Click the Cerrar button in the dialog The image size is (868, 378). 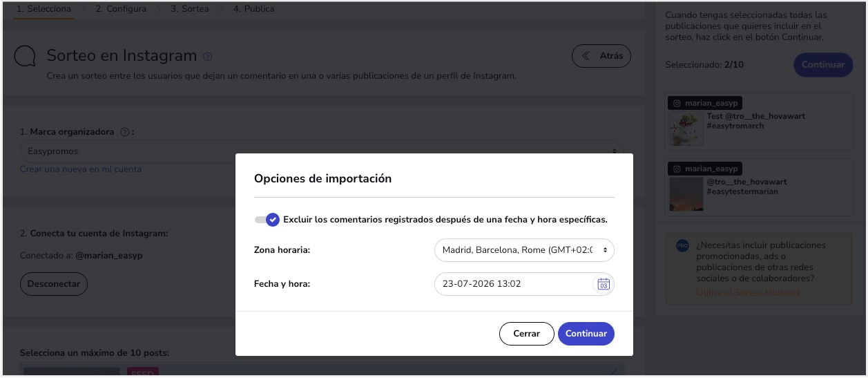tap(526, 334)
